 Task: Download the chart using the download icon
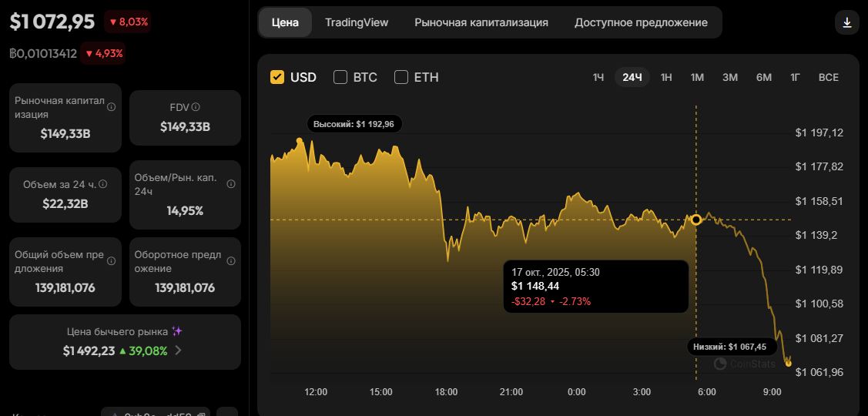click(847, 22)
